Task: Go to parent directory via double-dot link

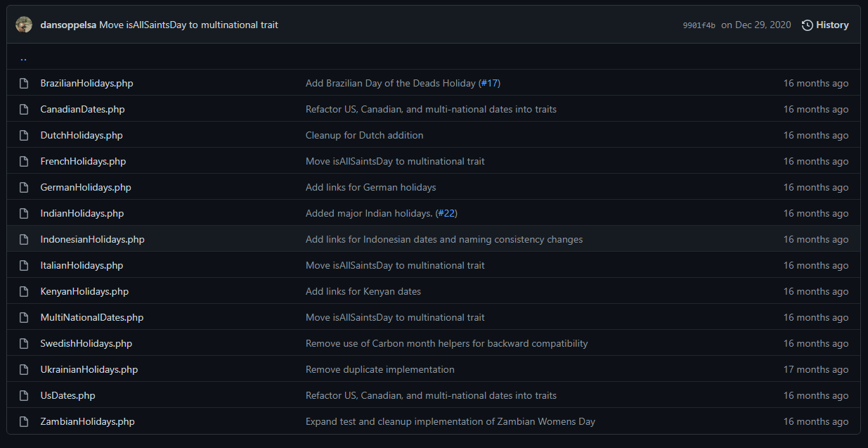Action: (x=23, y=58)
